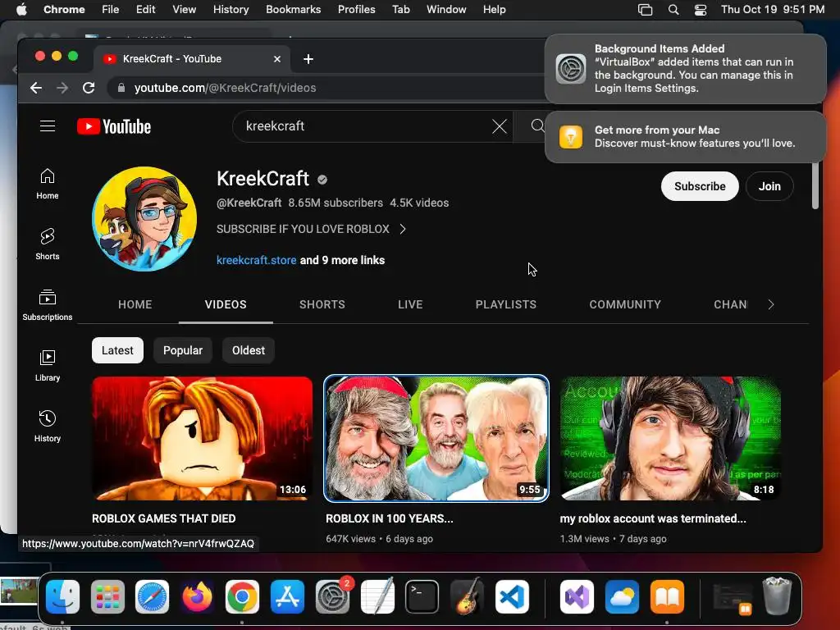Select the Oldest sort chip

(x=248, y=350)
